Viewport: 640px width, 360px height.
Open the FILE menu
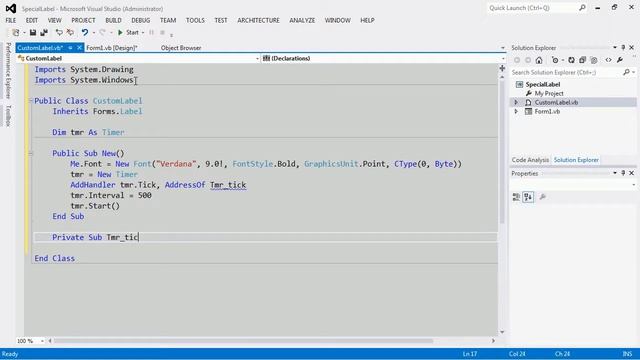tap(11, 20)
